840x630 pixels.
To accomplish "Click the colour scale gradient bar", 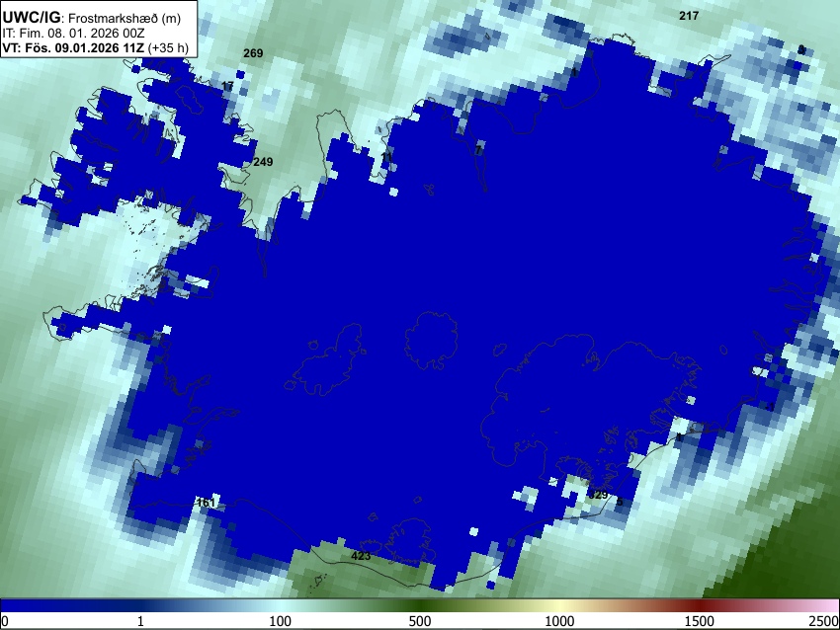I will [420, 605].
